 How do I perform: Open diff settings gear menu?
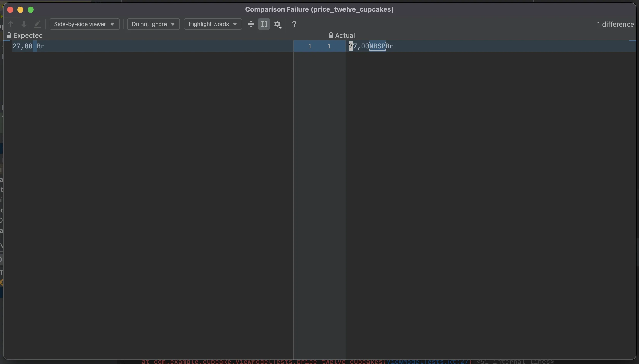click(278, 24)
